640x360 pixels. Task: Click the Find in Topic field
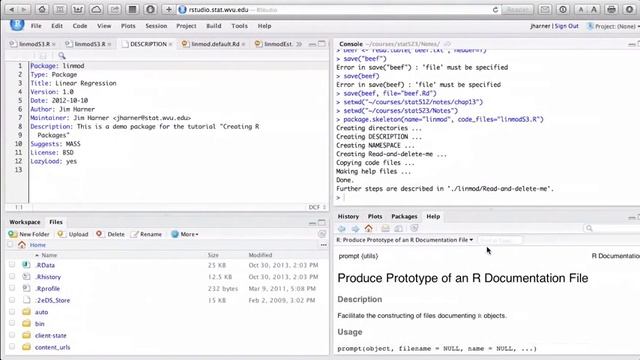tap(500, 240)
